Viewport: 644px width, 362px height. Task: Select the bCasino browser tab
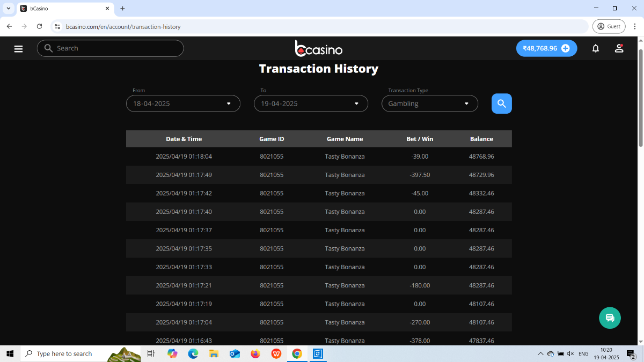coord(65,9)
